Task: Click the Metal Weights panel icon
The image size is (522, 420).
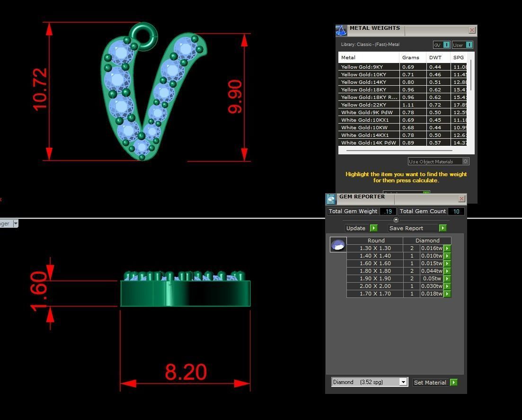Action: coord(341,31)
